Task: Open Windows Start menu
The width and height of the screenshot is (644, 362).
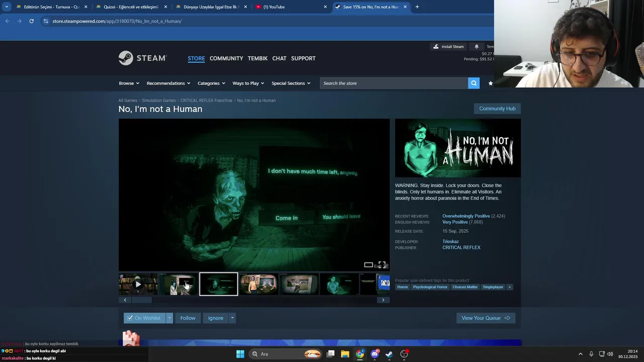Action: pos(240,354)
